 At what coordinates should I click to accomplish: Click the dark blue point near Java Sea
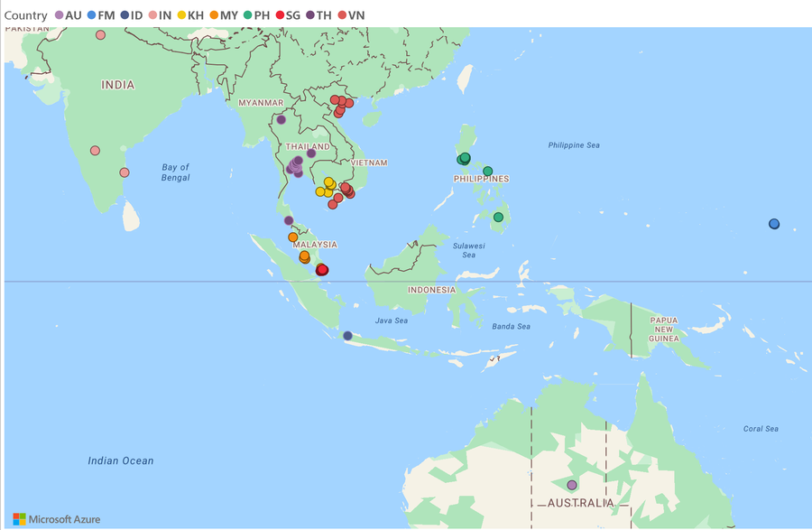347,336
